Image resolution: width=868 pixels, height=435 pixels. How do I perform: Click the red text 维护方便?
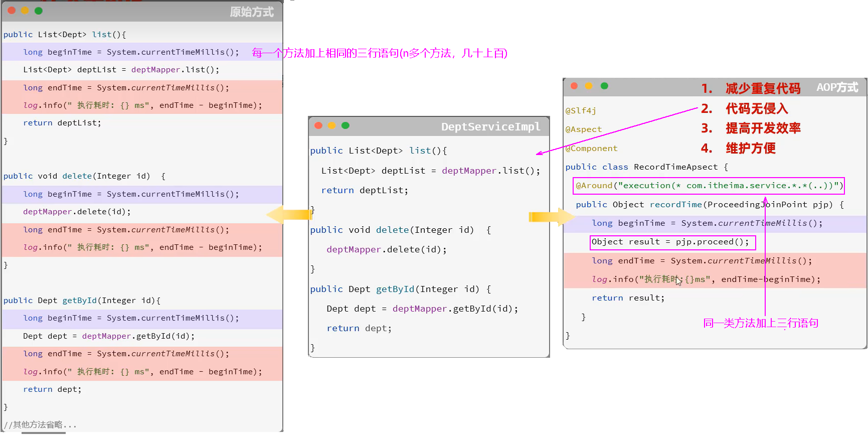[x=750, y=149]
